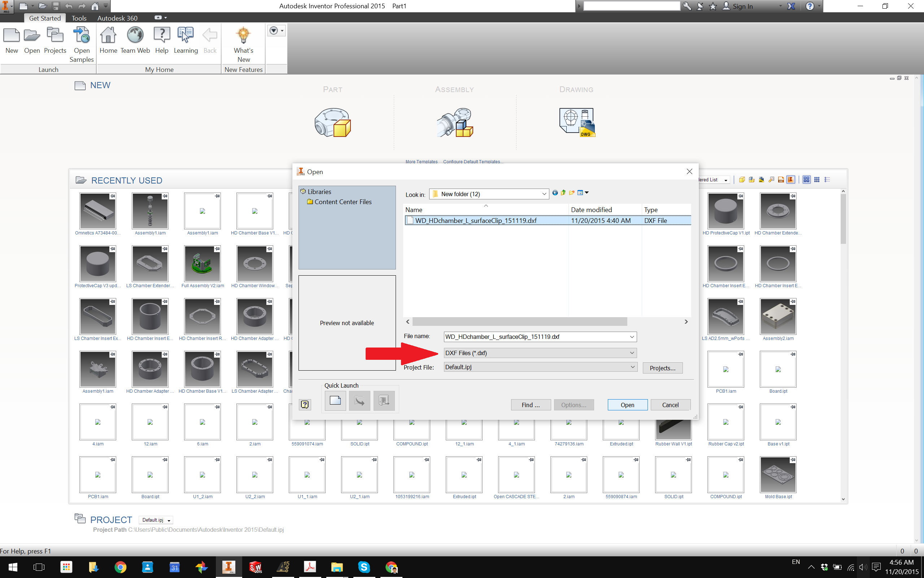Image resolution: width=924 pixels, height=578 pixels.
Task: Click the help icon in the Open dialog
Action: coord(305,405)
